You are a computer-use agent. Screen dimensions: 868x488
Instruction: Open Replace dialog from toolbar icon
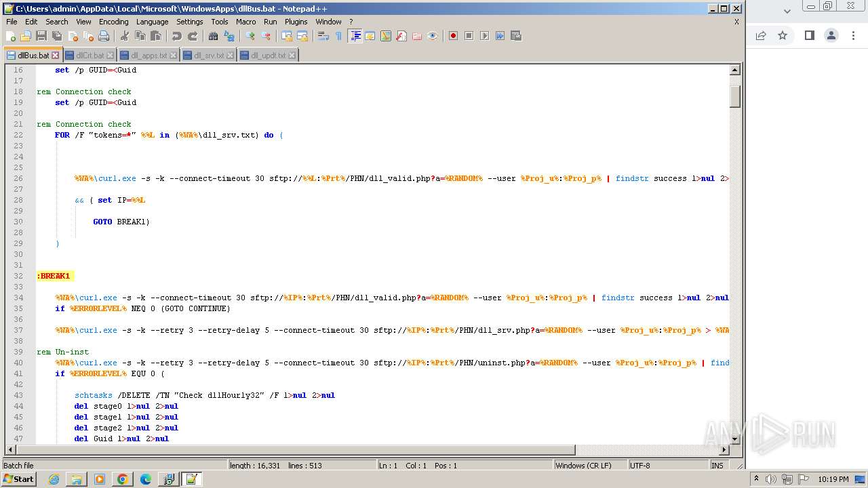coord(229,36)
